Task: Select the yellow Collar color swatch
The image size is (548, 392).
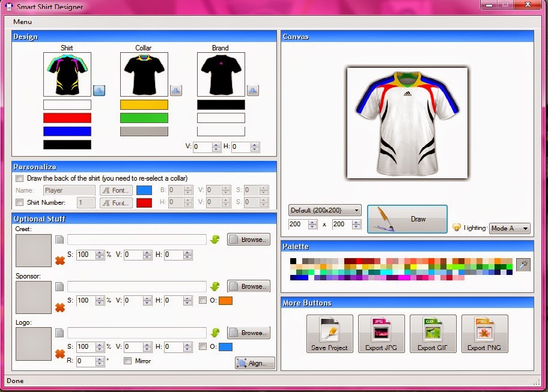Action: click(144, 104)
